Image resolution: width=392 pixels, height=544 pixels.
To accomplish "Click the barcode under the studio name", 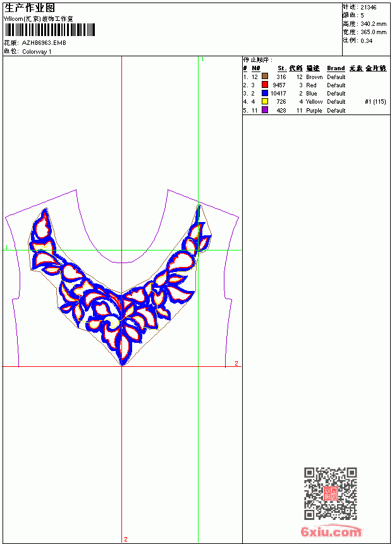I will click(49, 30).
